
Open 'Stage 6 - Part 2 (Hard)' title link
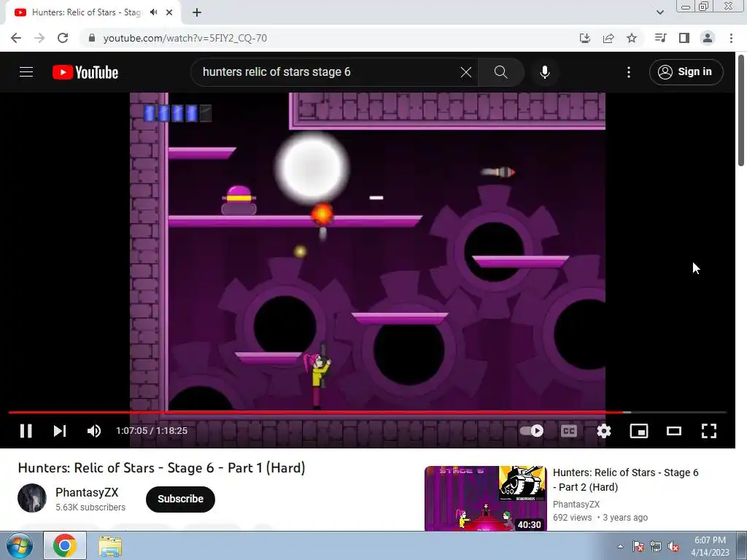click(x=625, y=480)
